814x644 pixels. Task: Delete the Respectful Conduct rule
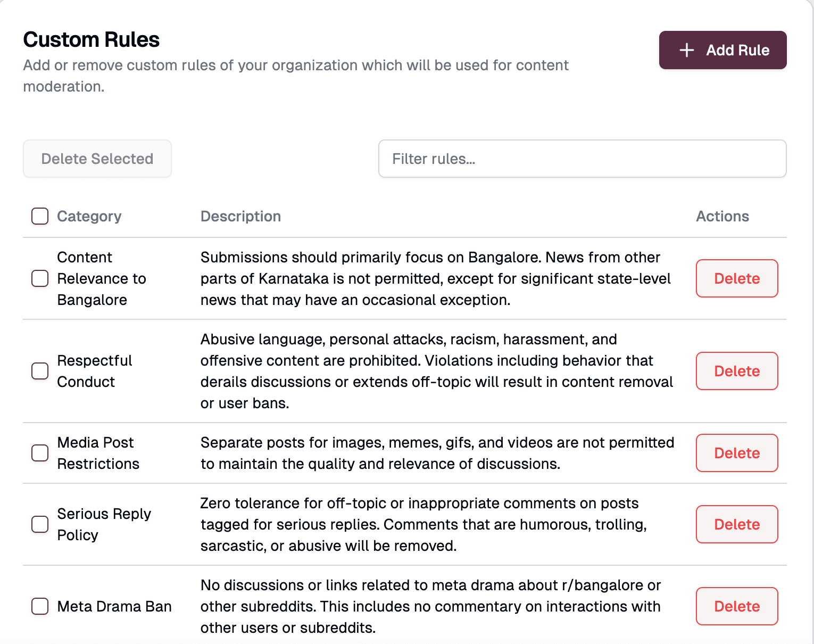737,371
